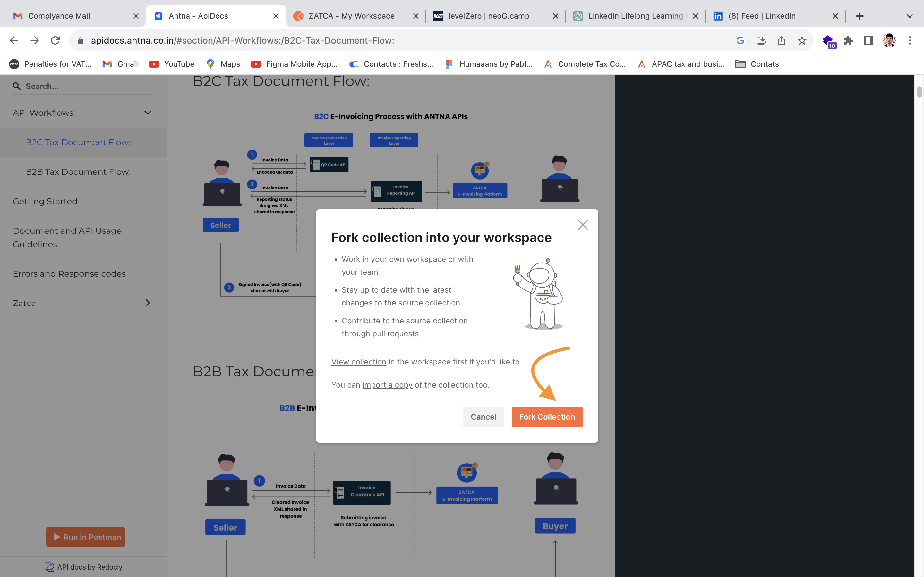This screenshot has height=577, width=924.
Task: Click the install page icon in address bar
Action: [761, 40]
